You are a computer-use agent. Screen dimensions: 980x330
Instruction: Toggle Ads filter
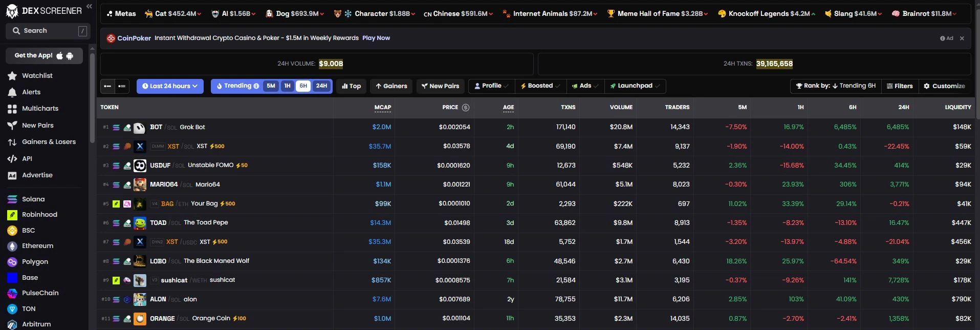[585, 86]
